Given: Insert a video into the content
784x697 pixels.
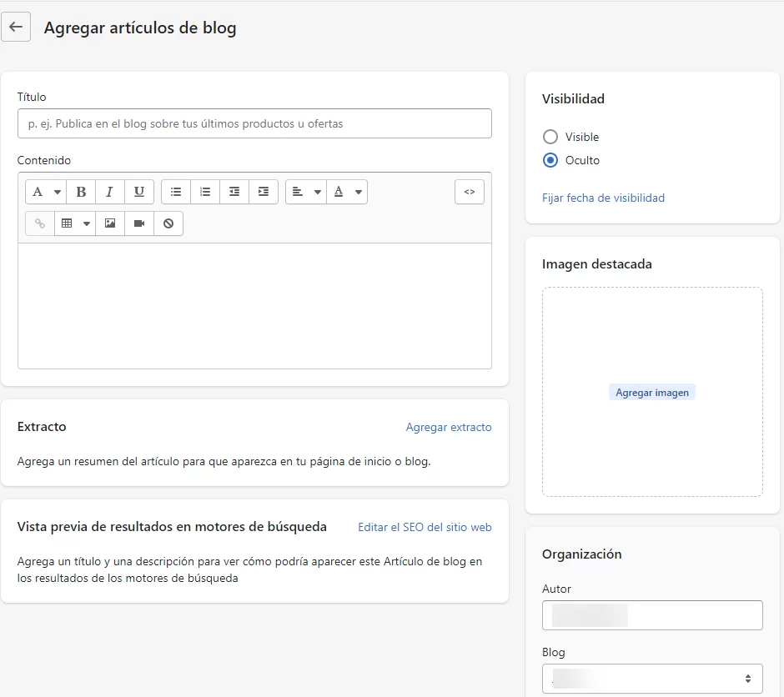Looking at the screenshot, I should point(139,223).
